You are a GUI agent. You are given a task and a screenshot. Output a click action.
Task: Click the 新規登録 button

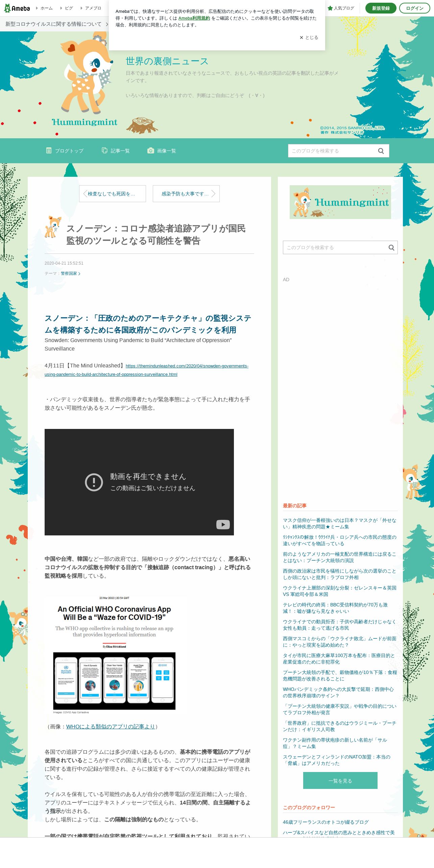click(381, 8)
